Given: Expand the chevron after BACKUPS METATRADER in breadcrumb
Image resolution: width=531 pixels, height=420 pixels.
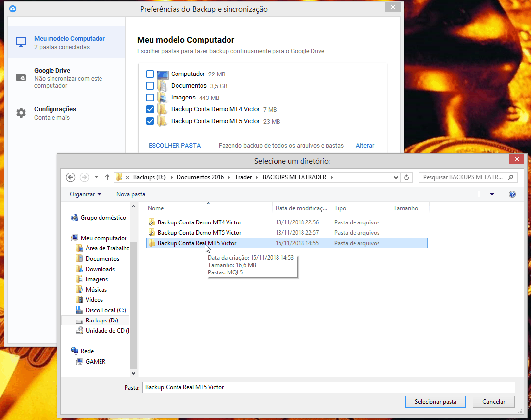Looking at the screenshot, I should point(332,177).
